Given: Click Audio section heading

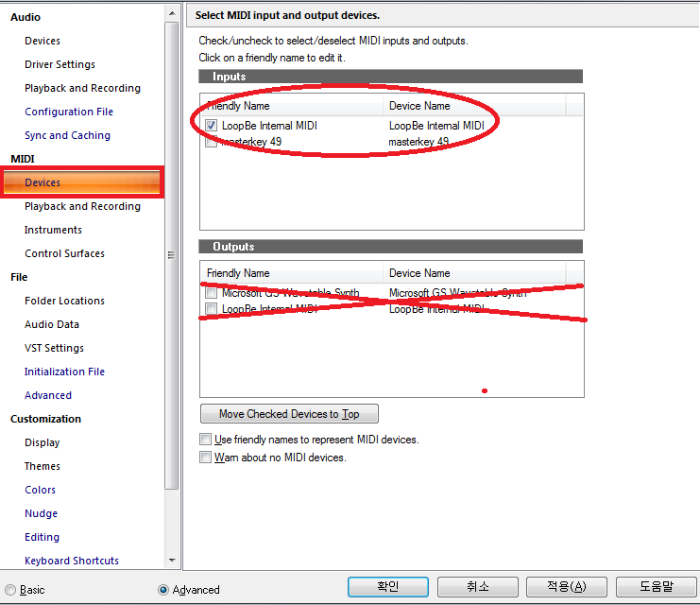Looking at the screenshot, I should pyautogui.click(x=26, y=17).
